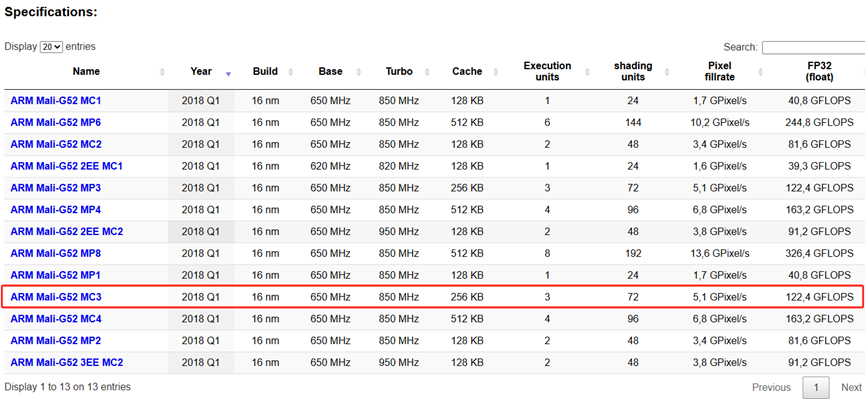Image resolution: width=865 pixels, height=399 pixels.
Task: Open the ARM Mali-G52 MP2 link
Action: 56,341
